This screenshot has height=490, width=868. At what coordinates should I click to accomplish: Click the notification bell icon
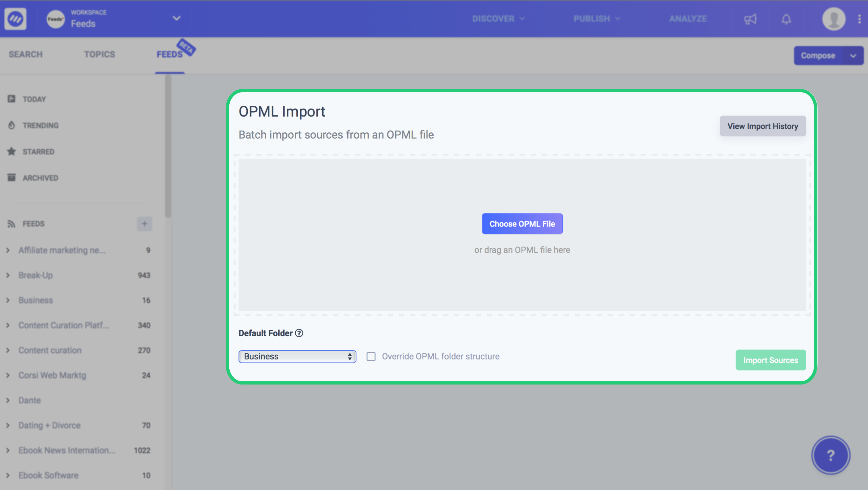786,18
